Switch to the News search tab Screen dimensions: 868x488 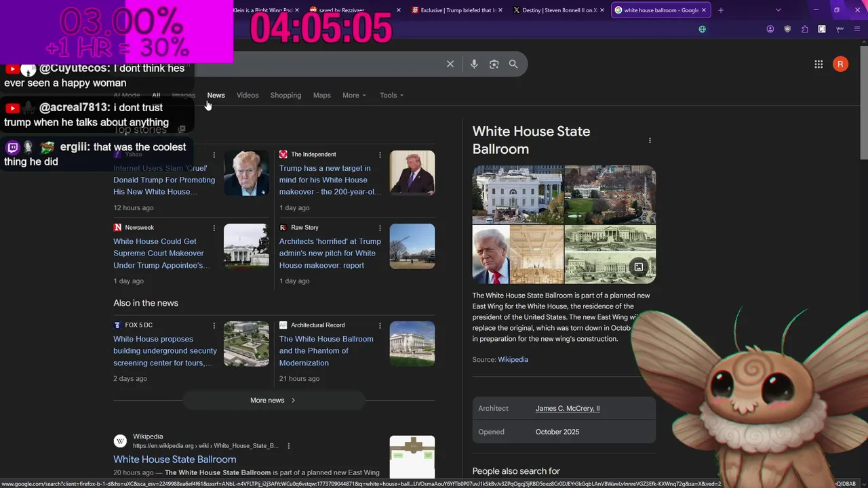216,96
